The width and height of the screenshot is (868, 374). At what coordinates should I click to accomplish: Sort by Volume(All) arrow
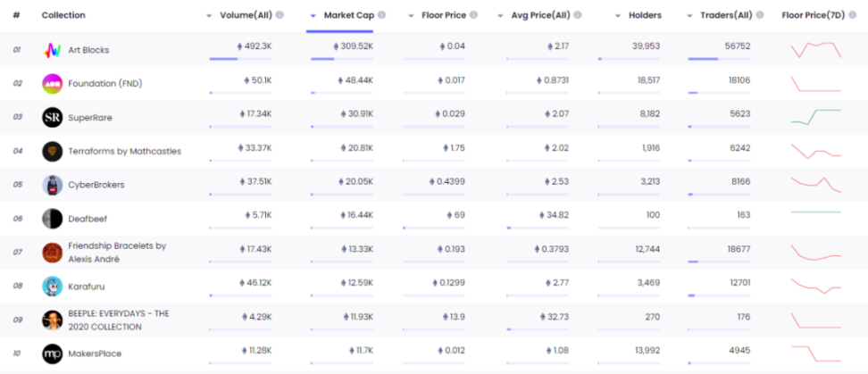pyautogui.click(x=209, y=16)
